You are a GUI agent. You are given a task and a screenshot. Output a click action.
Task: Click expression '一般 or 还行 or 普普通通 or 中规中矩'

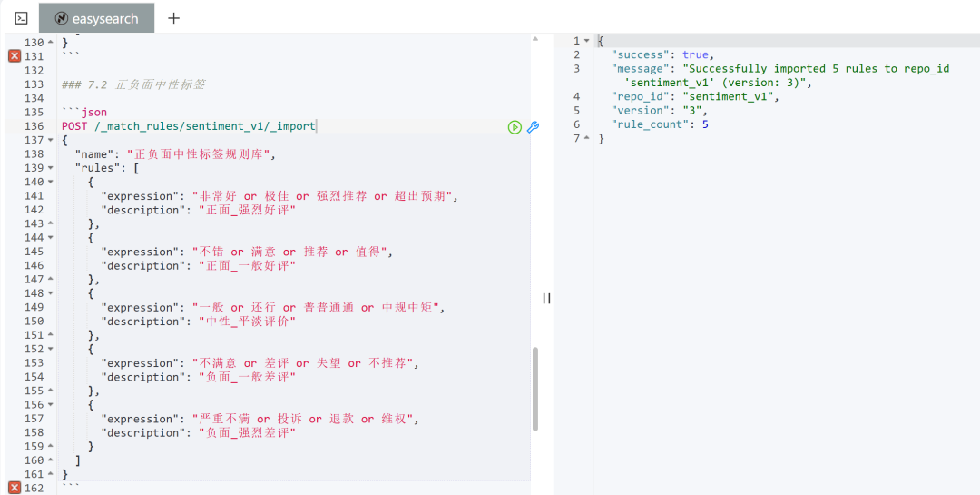click(x=318, y=307)
